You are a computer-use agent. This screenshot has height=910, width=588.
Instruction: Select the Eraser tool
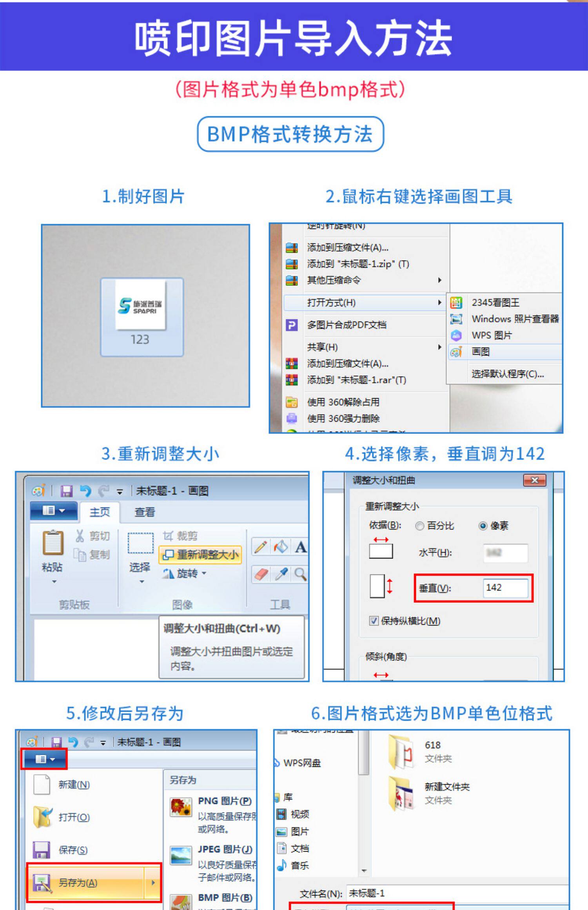pos(261,574)
